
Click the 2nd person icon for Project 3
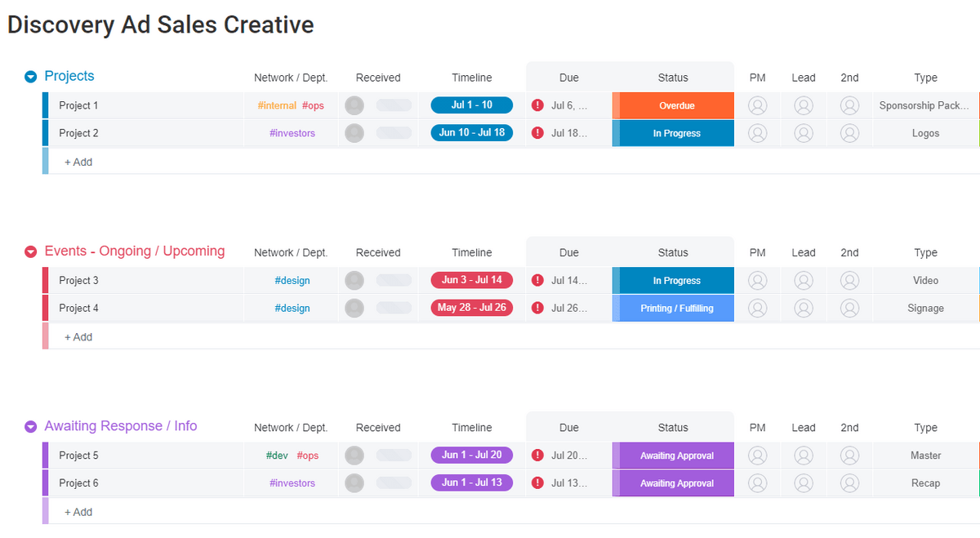tap(849, 281)
